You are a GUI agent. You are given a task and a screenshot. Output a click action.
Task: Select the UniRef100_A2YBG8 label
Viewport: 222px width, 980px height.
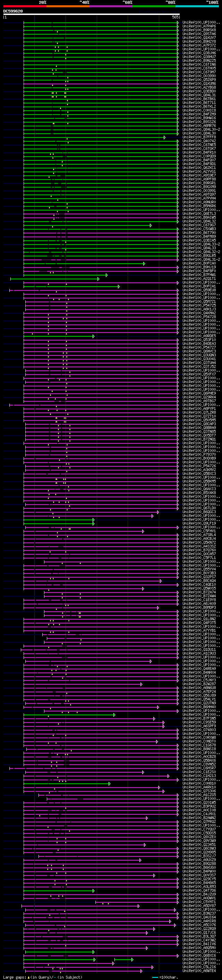coord(199,88)
